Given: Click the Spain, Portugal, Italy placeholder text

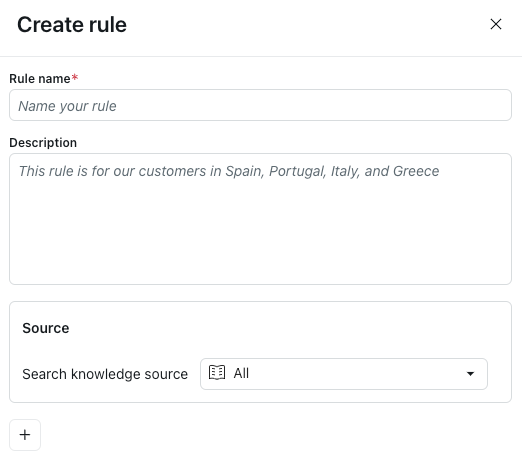Looking at the screenshot, I should (x=229, y=171).
